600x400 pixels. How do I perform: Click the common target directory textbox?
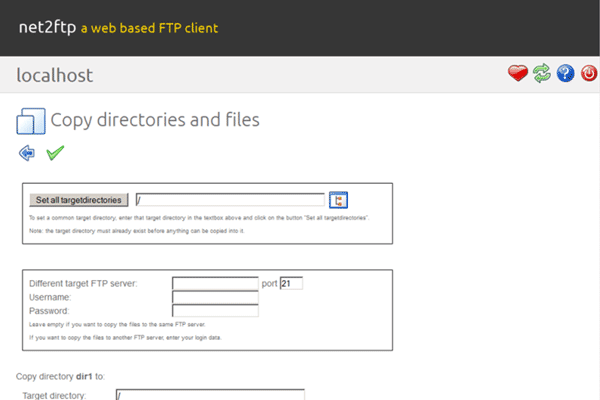click(x=230, y=200)
